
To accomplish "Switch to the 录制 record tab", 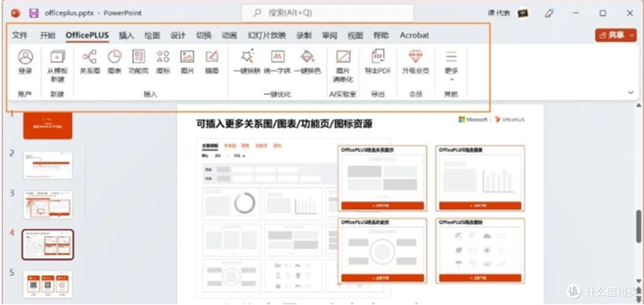I will (304, 35).
